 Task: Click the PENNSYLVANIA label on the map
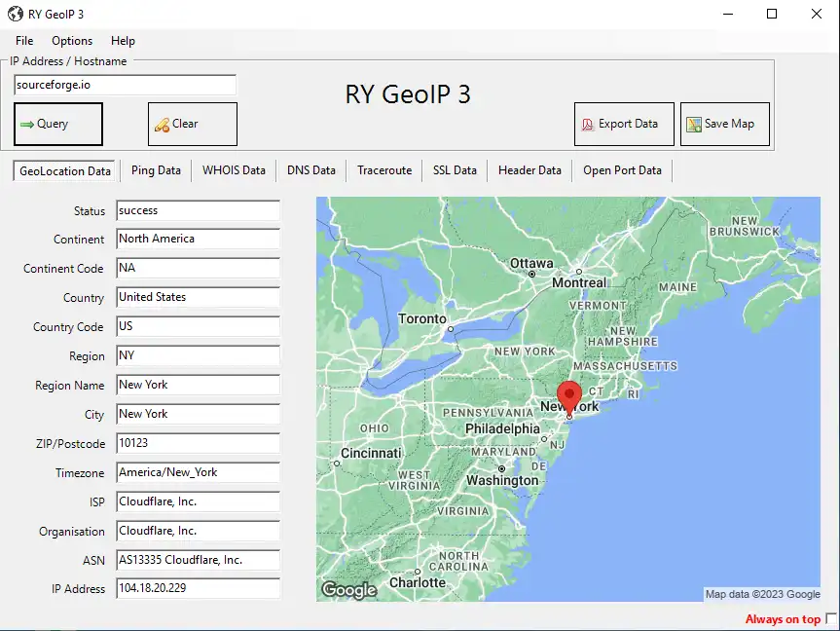488,413
